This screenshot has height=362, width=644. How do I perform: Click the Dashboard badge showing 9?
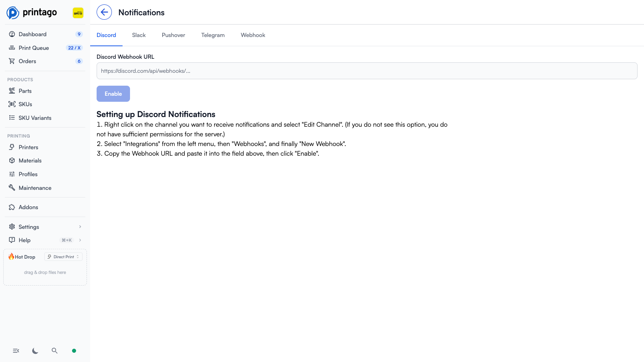point(79,34)
